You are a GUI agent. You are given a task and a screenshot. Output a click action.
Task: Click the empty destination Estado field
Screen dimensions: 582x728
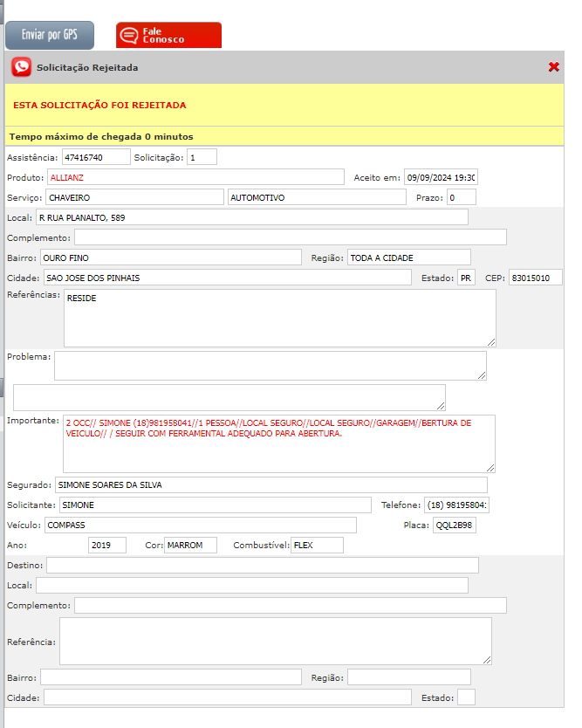[x=466, y=697]
